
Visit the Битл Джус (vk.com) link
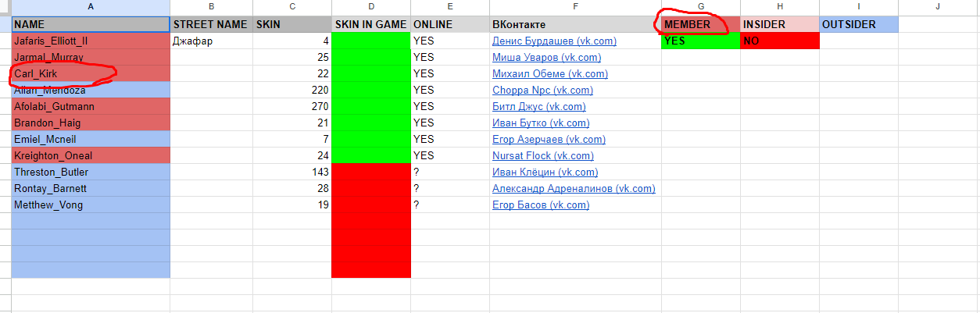coord(538,107)
